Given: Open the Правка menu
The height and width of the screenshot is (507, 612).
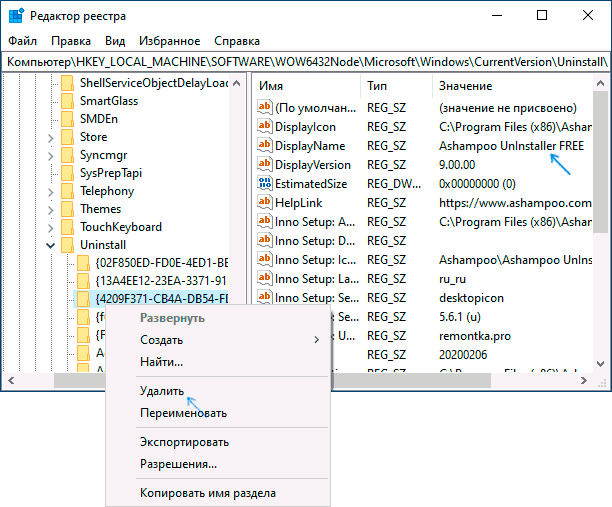Looking at the screenshot, I should [x=71, y=41].
